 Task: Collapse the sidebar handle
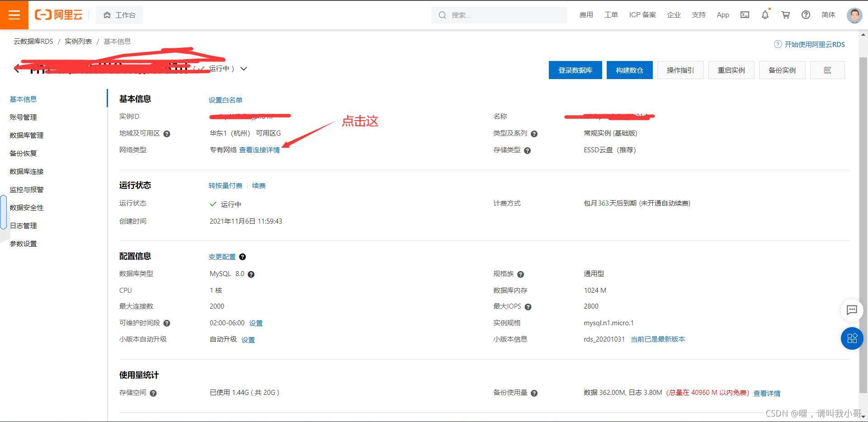coord(3,212)
